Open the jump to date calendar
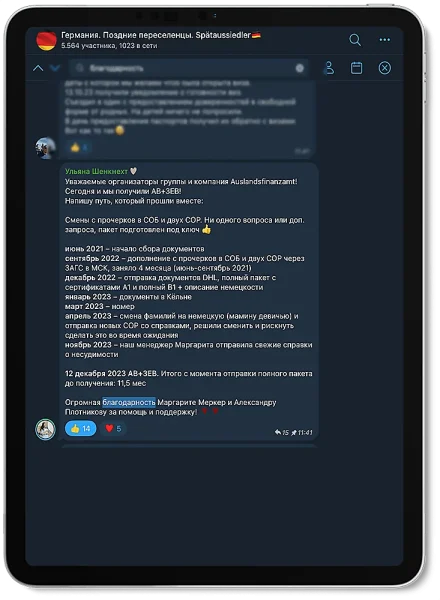This screenshot has height=600, width=440. 356,68
